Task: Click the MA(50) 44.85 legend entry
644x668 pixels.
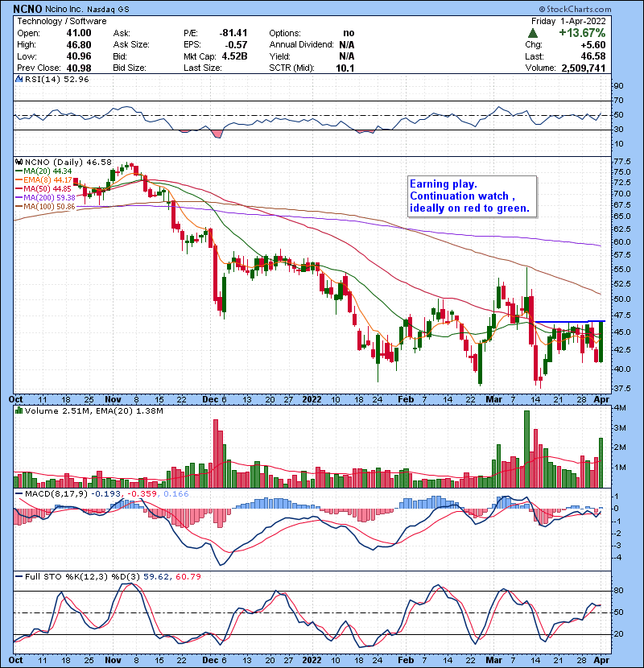Action: pos(43,189)
